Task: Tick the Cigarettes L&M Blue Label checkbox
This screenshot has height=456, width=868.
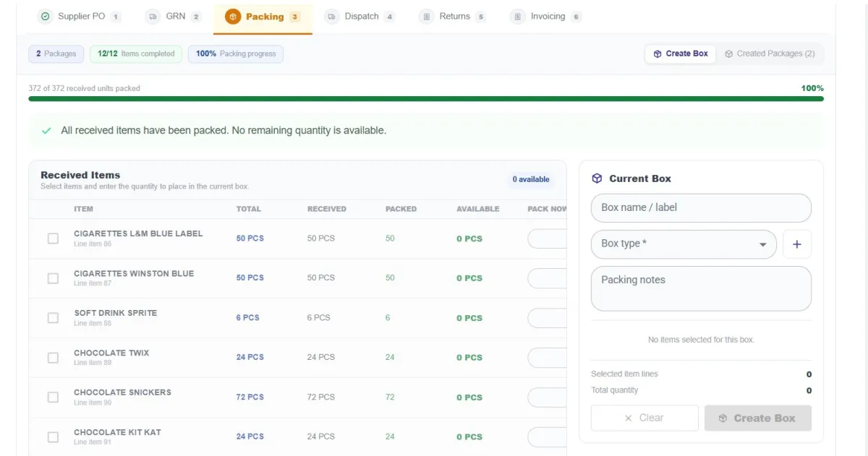Action: point(53,238)
